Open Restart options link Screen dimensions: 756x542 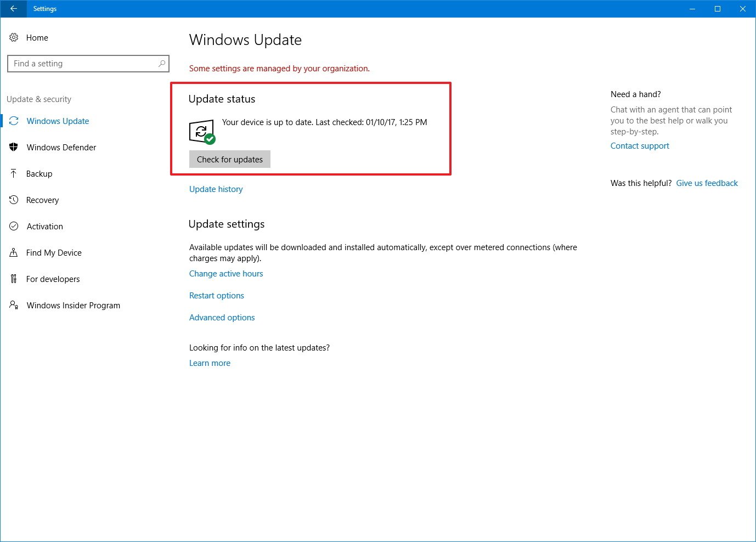point(217,295)
